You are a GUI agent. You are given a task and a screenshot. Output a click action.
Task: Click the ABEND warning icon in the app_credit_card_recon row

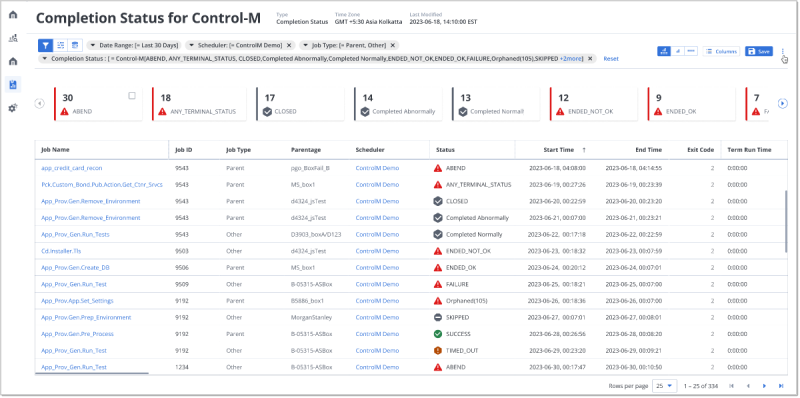(438, 168)
